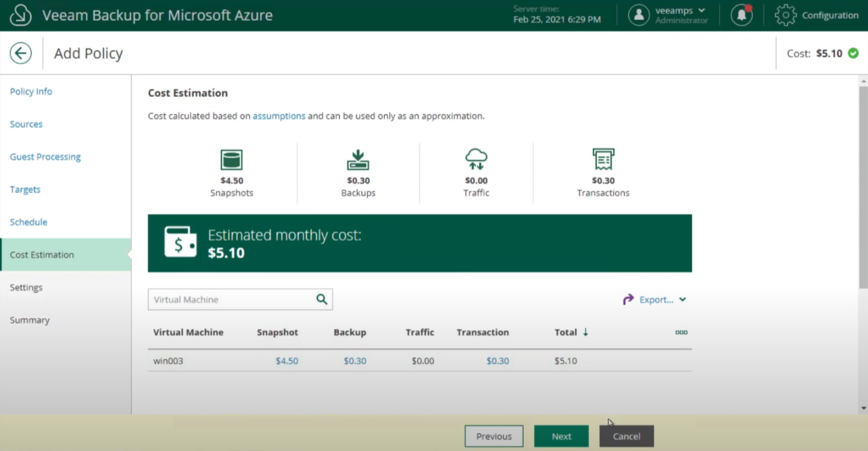Sort by the Backup column header
This screenshot has height=451, width=868.
350,332
